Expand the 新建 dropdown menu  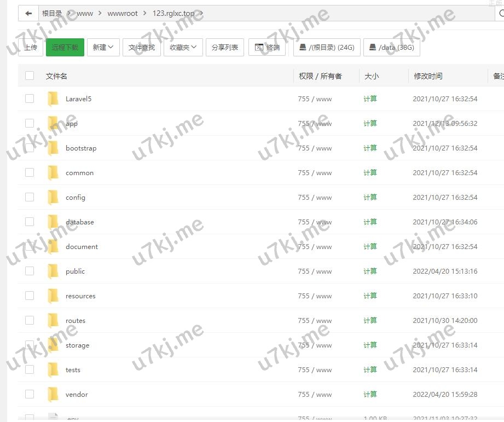tap(103, 48)
